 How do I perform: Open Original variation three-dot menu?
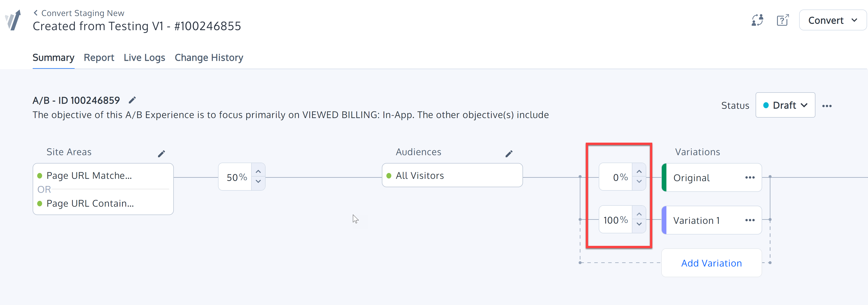click(750, 177)
